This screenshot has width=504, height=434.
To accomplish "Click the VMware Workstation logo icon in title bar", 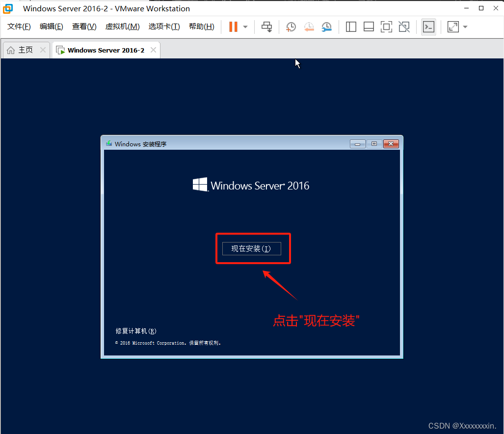I will pos(8,9).
